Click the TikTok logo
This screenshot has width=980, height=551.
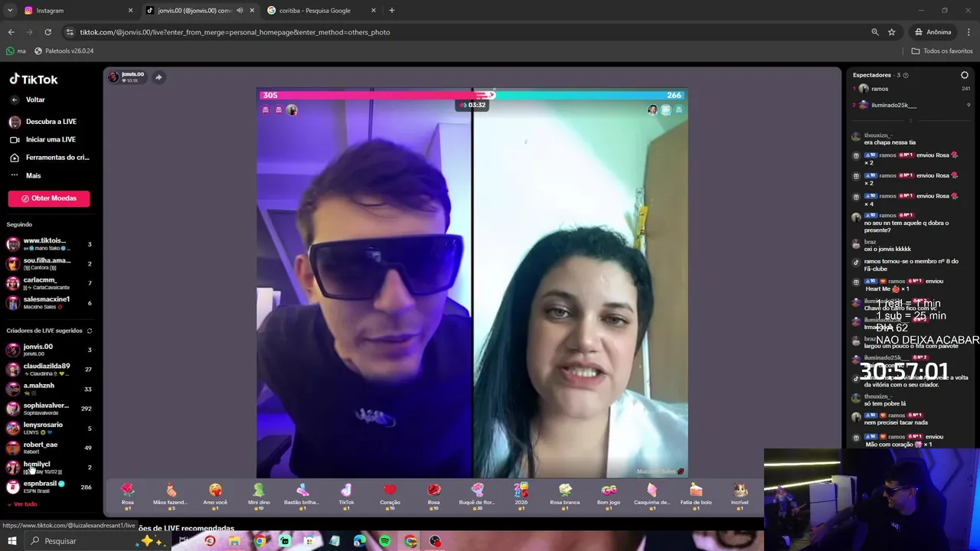tap(34, 80)
